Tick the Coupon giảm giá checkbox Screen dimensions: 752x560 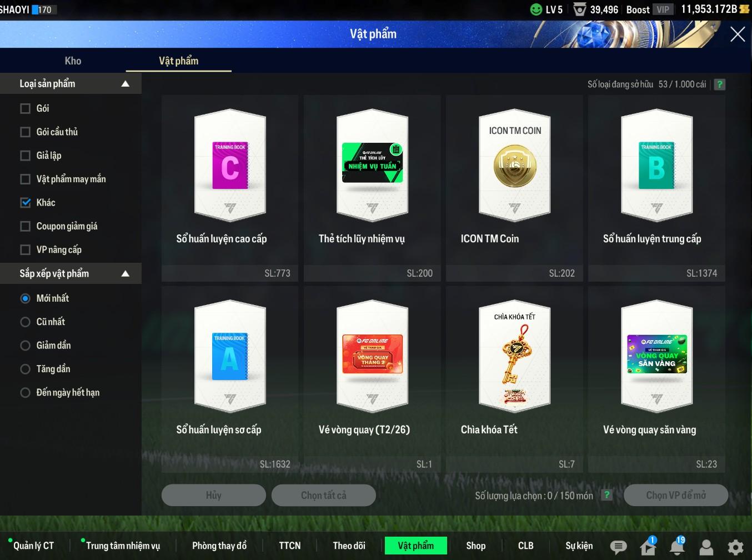[x=26, y=226]
